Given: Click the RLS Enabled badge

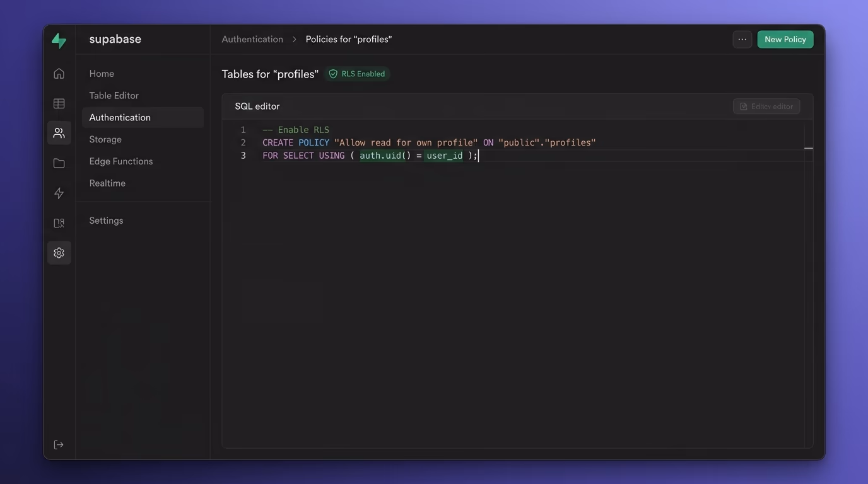Looking at the screenshot, I should [x=357, y=74].
